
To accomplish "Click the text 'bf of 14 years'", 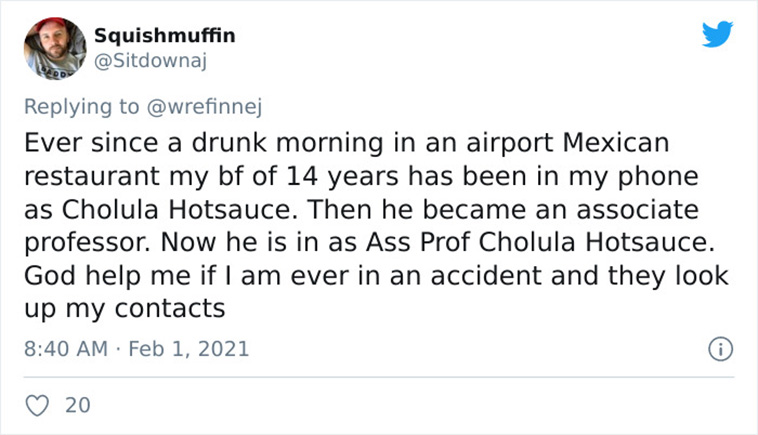I will [308, 176].
